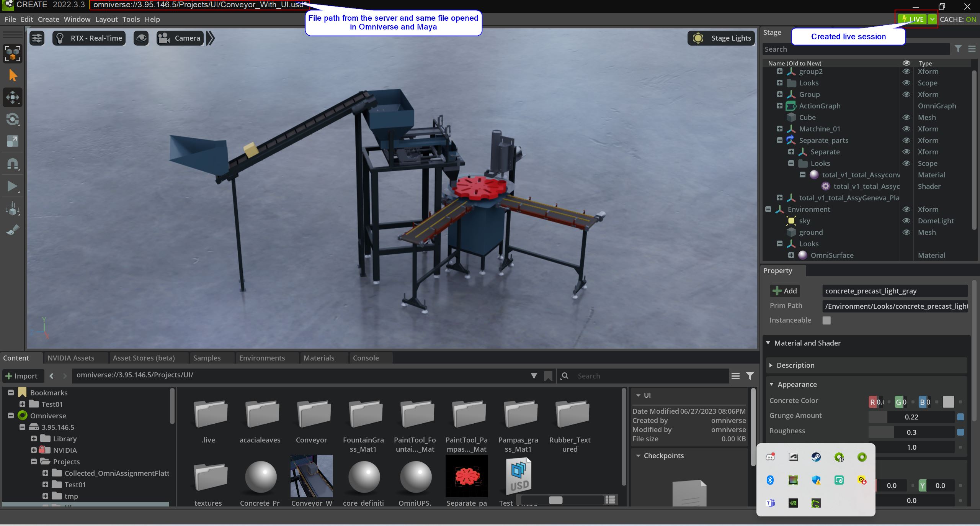Viewport: 980px width, 526px height.
Task: Toggle visibility of ground mesh
Action: (x=906, y=232)
